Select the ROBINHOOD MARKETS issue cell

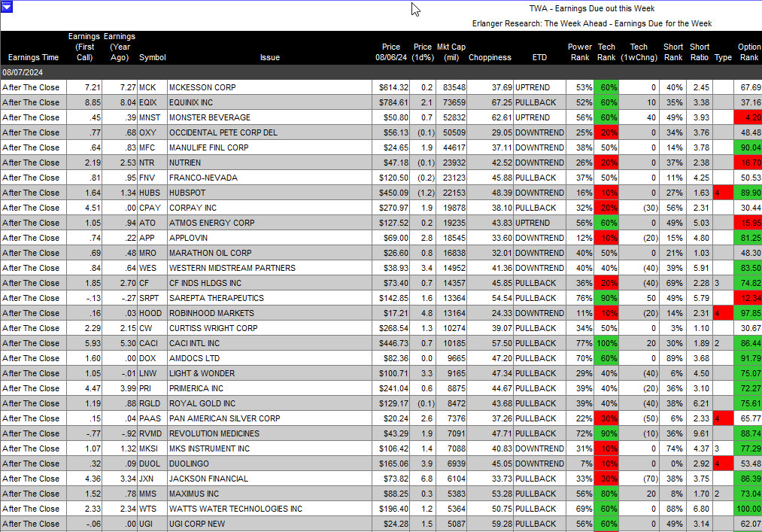tap(270, 314)
